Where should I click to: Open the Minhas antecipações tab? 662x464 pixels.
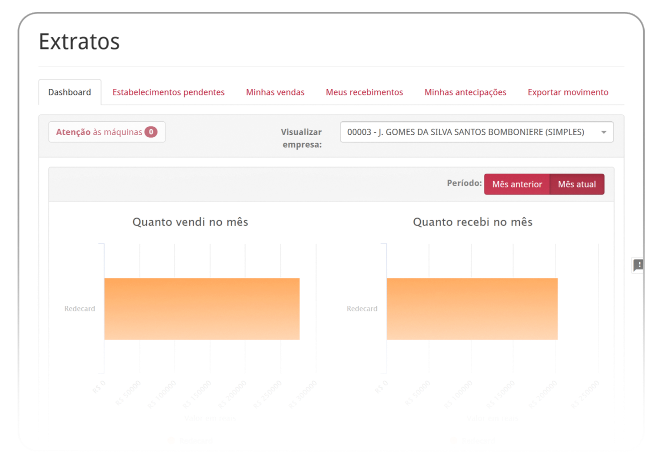click(465, 92)
